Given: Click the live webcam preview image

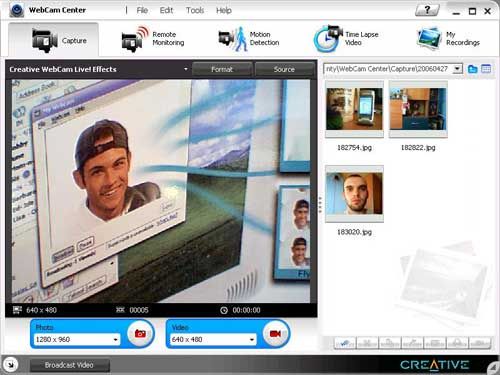Looking at the screenshot, I should [161, 191].
